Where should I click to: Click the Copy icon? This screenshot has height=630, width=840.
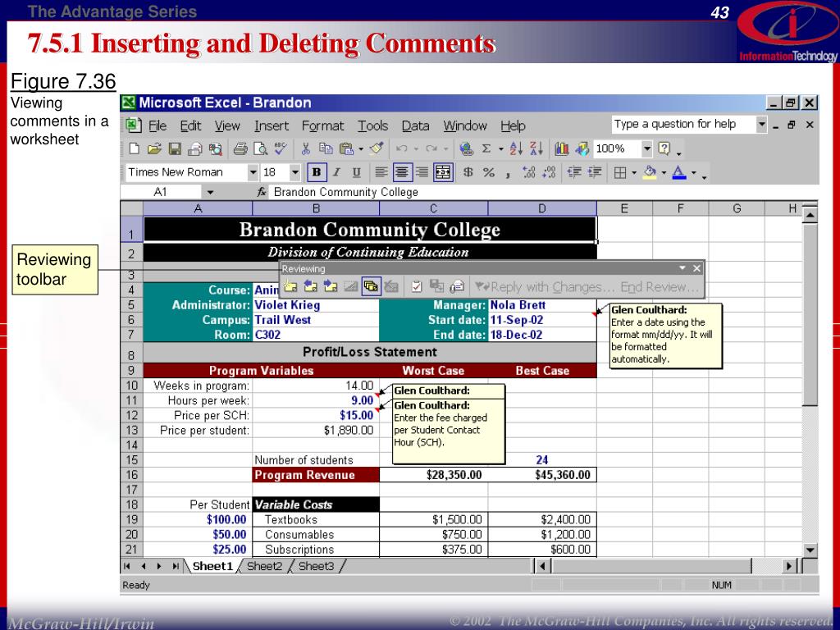(x=325, y=149)
